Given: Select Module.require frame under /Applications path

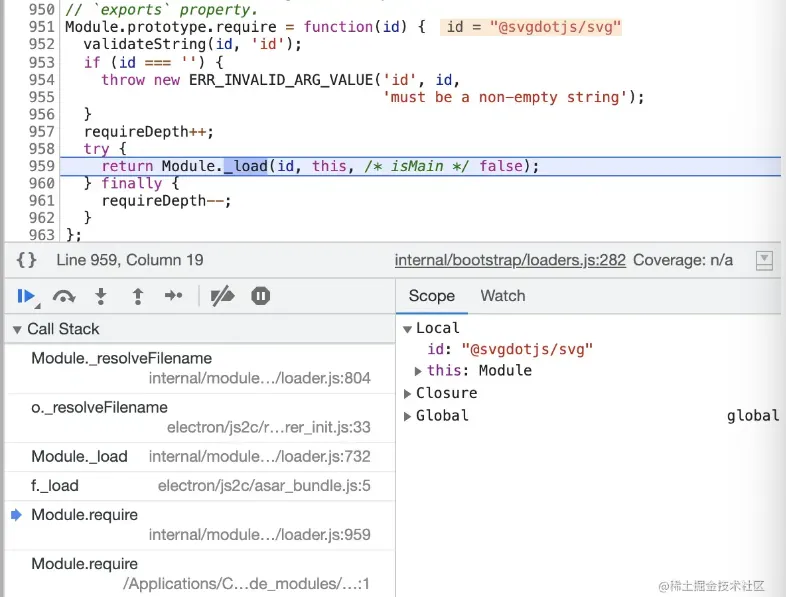Looking at the screenshot, I should (200, 573).
